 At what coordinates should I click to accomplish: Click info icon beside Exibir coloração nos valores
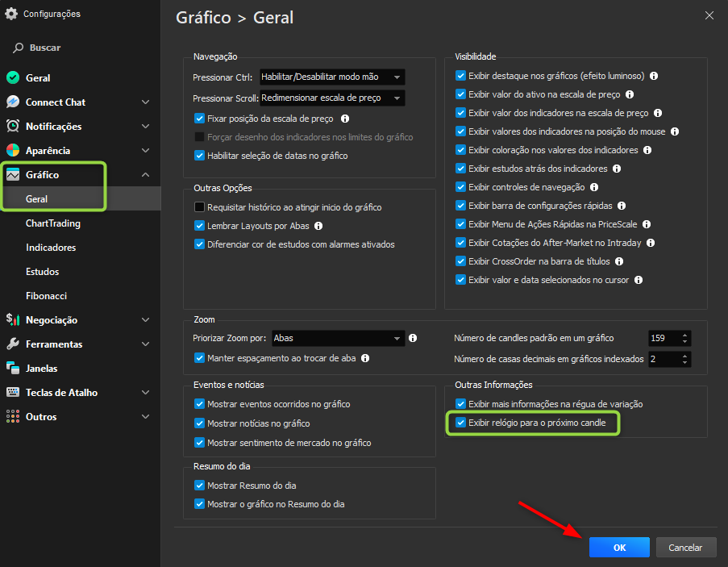[x=647, y=150]
